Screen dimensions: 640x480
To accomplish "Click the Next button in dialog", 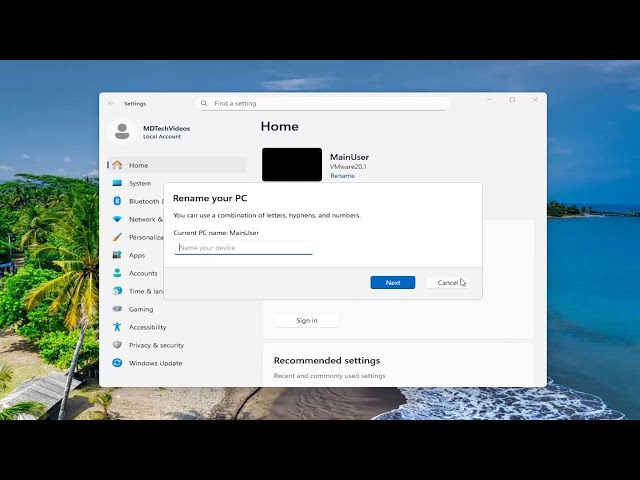I will [x=393, y=282].
